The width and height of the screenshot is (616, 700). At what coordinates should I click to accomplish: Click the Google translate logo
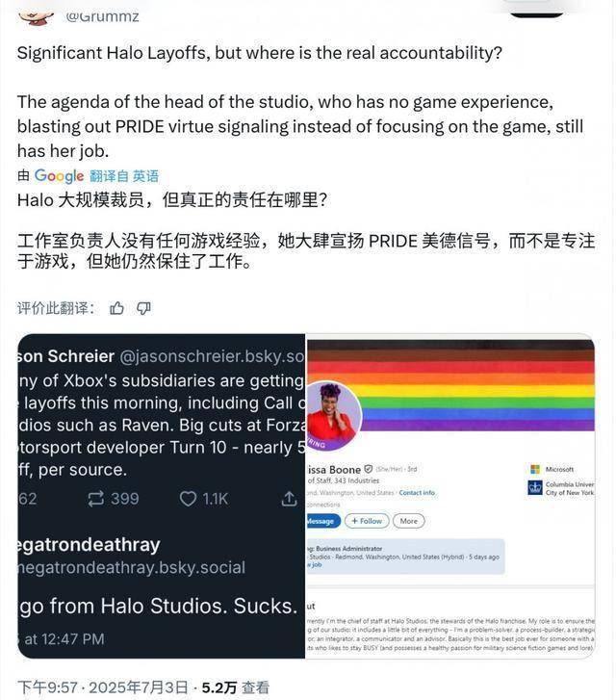pyautogui.click(x=59, y=176)
